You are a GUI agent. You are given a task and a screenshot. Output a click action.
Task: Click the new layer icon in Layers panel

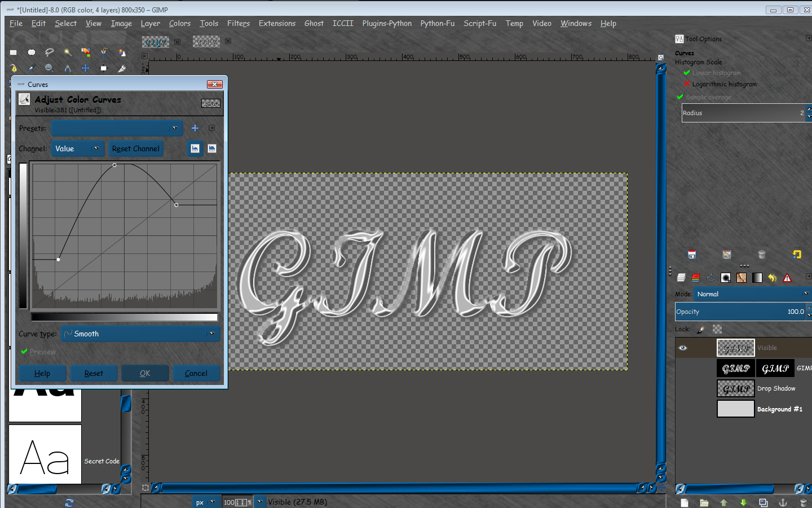[685, 502]
